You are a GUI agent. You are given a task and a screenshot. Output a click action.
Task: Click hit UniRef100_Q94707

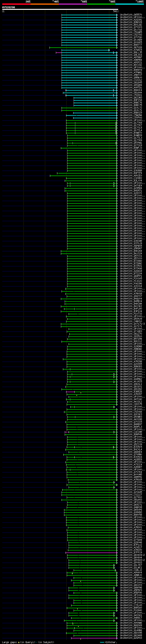(131, 296)
